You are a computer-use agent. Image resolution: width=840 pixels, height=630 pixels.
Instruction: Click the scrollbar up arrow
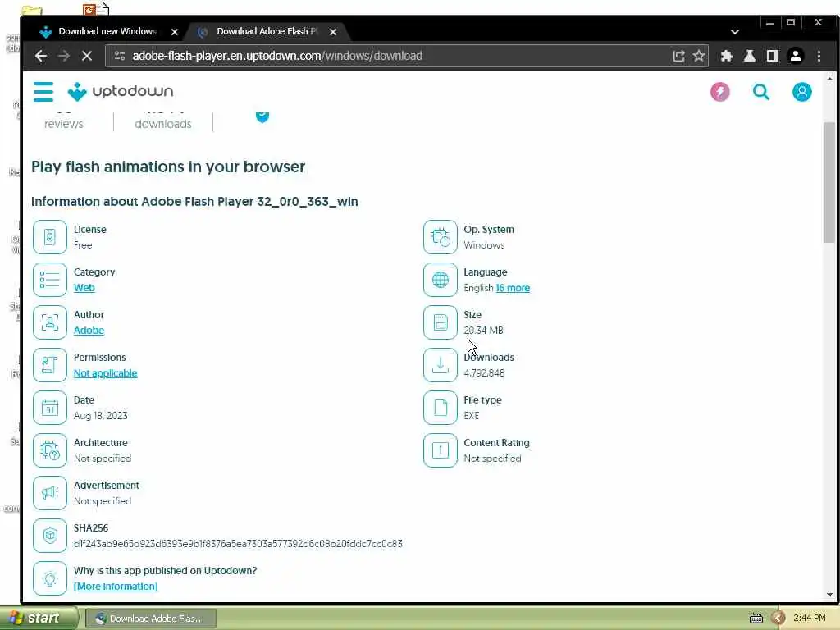pos(829,79)
